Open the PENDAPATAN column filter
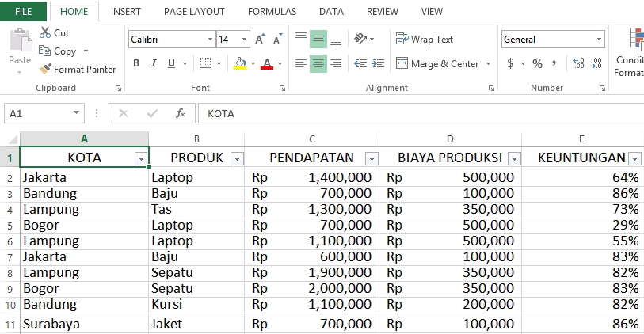This screenshot has width=644, height=334. pyautogui.click(x=372, y=158)
